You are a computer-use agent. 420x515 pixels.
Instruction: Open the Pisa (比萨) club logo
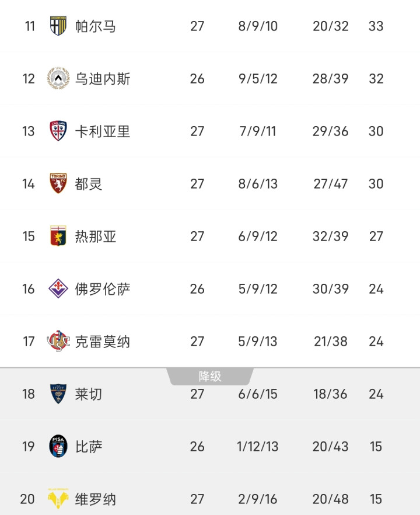click(58, 447)
